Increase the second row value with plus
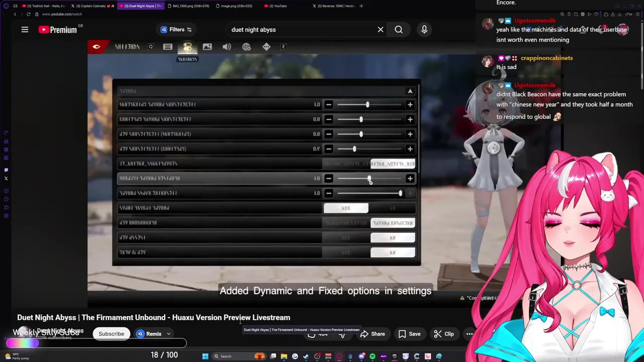The image size is (644, 362). 410,119
